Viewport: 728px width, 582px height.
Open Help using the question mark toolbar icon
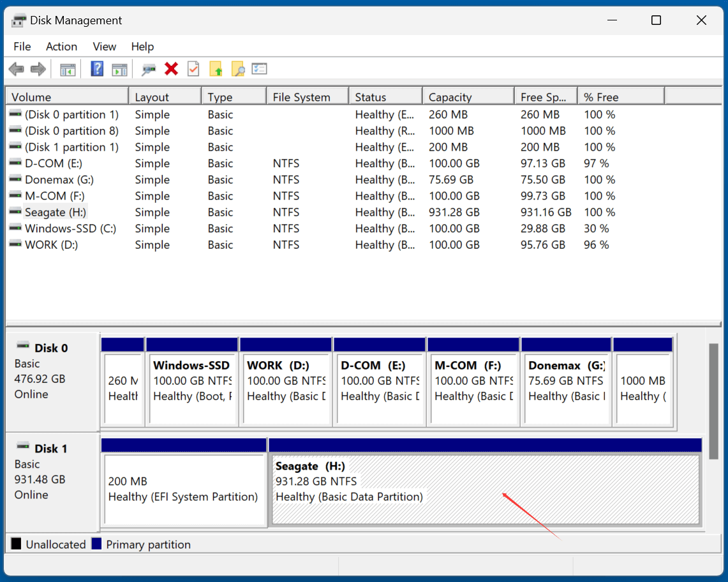click(x=97, y=69)
